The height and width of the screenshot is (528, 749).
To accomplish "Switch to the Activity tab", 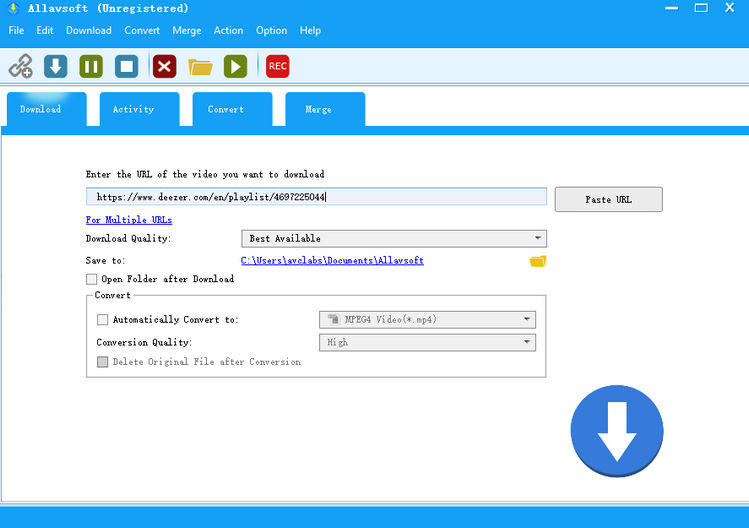I will click(134, 109).
